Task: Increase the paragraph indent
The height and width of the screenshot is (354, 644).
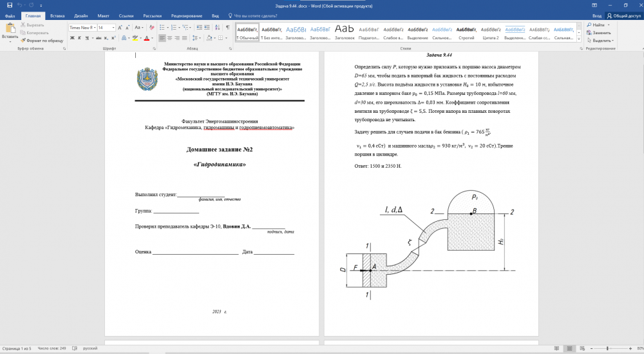Action: [x=207, y=28]
